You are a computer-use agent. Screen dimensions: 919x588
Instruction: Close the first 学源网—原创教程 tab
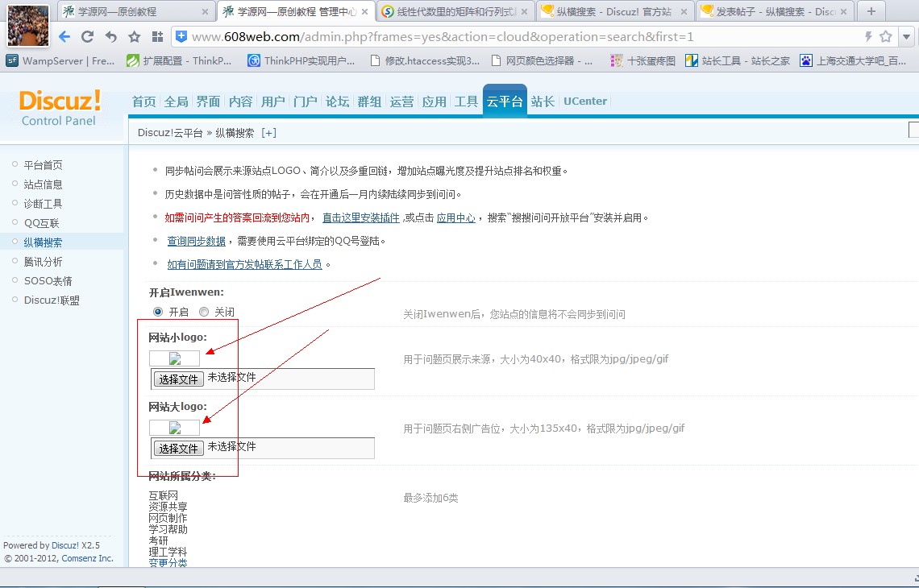[x=205, y=12]
